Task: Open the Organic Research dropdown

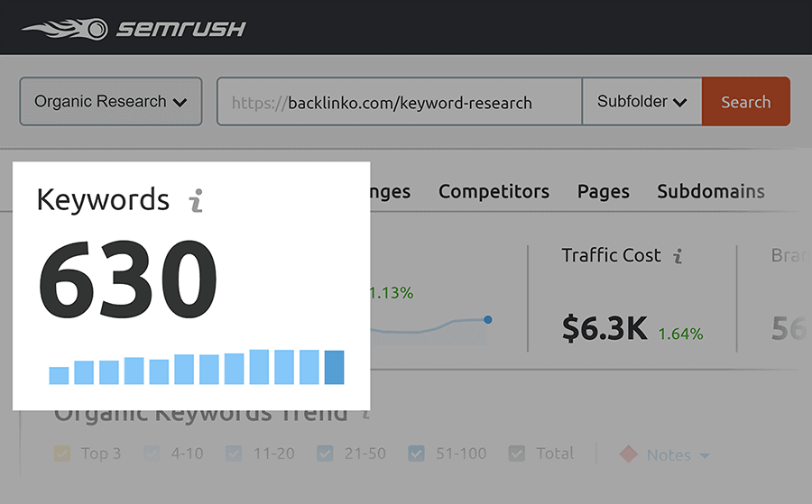Action: pyautogui.click(x=110, y=102)
